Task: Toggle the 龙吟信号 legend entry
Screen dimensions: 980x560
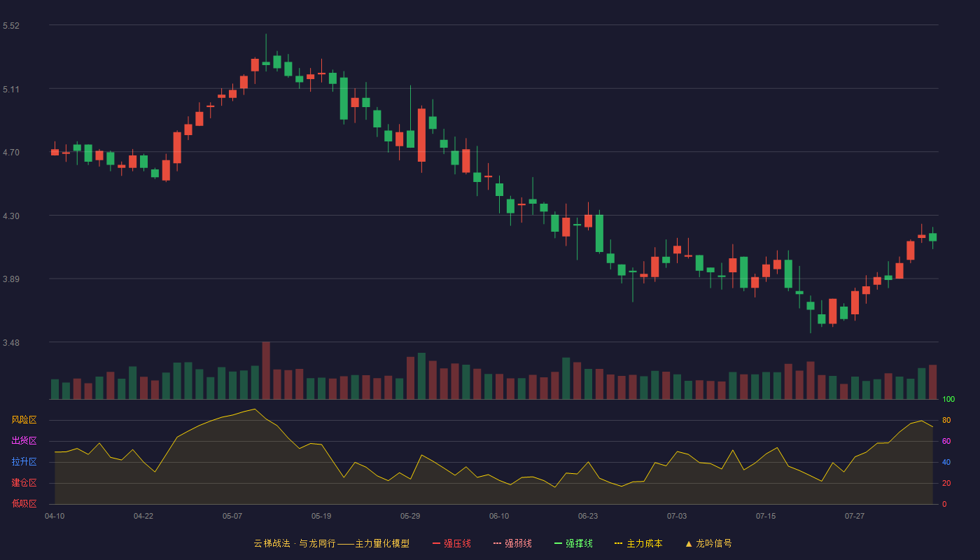Action: click(708, 543)
